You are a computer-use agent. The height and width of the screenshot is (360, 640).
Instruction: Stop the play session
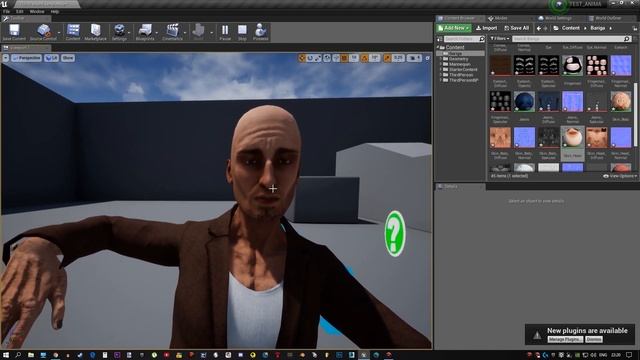tap(242, 31)
